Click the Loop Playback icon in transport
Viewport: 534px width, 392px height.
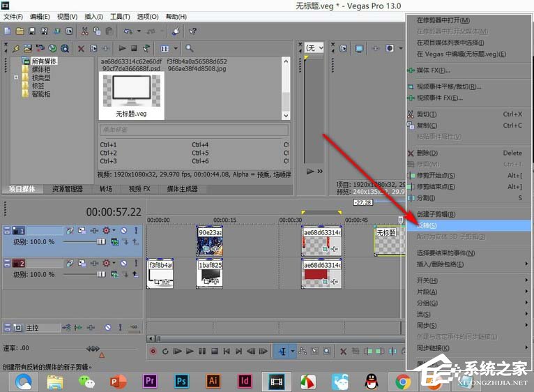(x=165, y=351)
